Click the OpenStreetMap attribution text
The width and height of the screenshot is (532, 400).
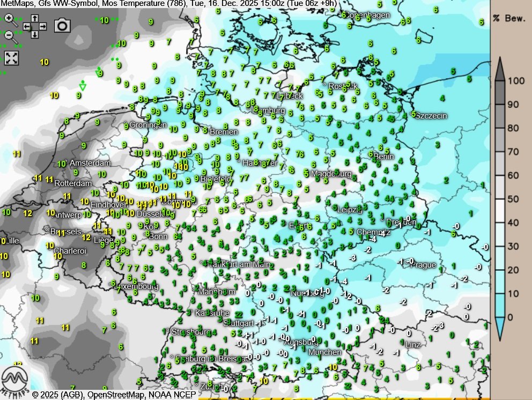point(115,395)
